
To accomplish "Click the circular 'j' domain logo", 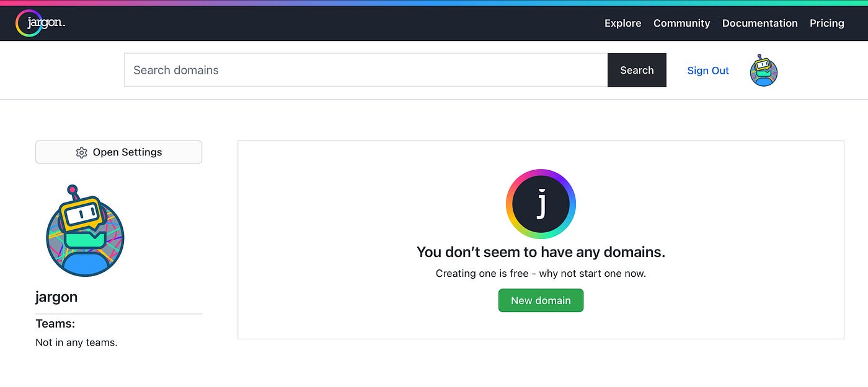I will tap(541, 204).
